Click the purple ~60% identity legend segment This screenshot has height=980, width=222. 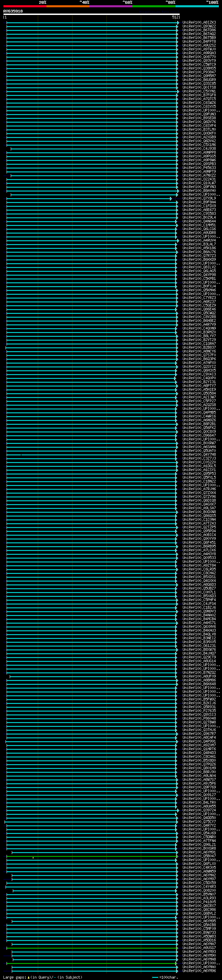click(111, 6)
